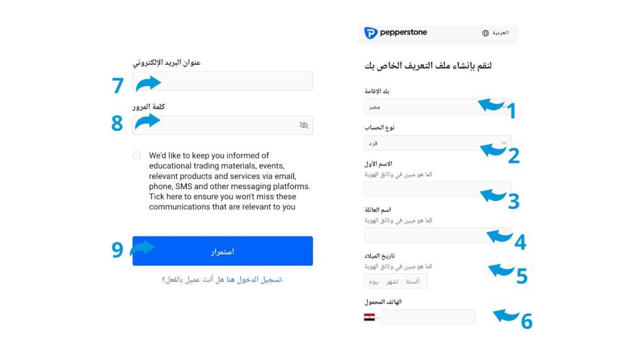This screenshot has width=644, height=362.
Task: Click the globe language icon
Action: coord(486,33)
